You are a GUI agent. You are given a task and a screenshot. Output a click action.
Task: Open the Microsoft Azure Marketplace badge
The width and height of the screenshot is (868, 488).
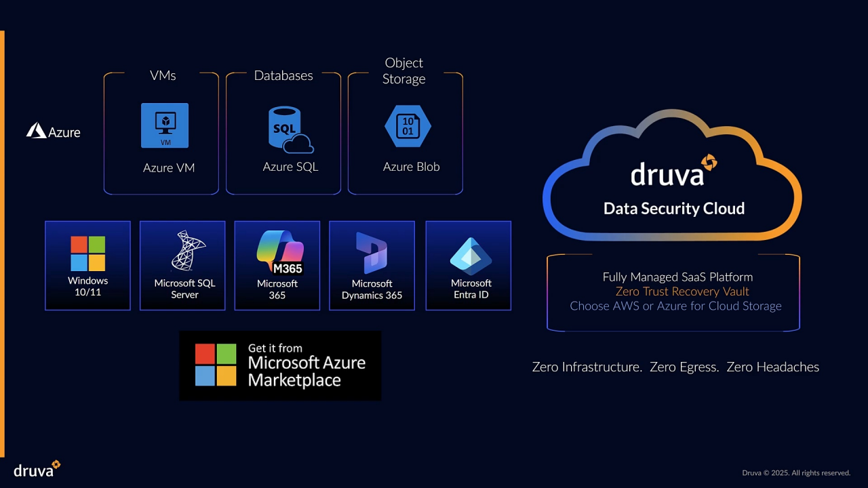pyautogui.click(x=280, y=365)
